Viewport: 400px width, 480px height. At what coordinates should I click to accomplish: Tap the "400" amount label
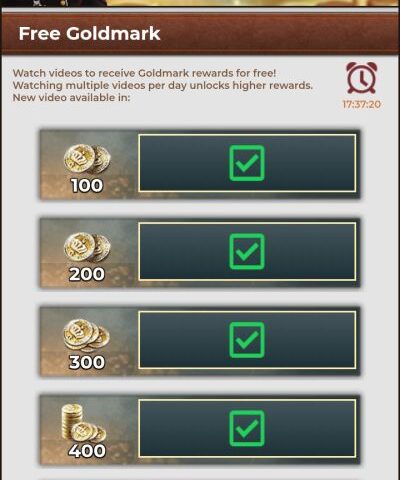[x=87, y=451]
